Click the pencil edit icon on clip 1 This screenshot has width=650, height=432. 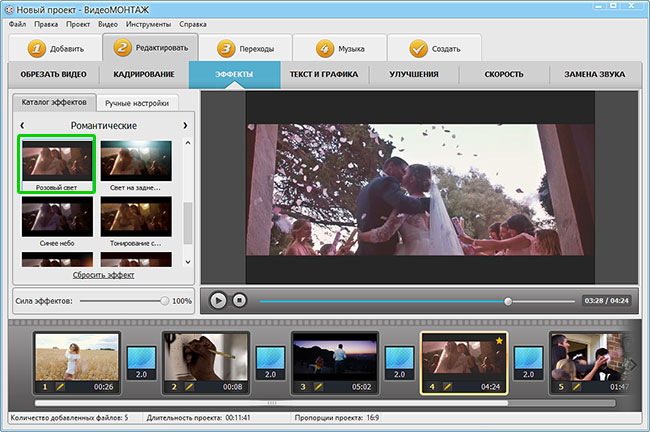tap(60, 386)
